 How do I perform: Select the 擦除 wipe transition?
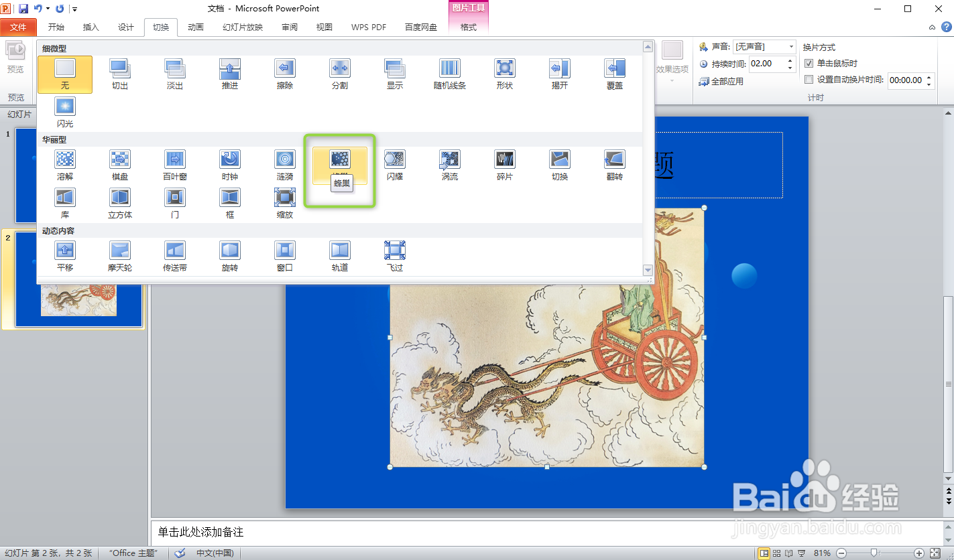[285, 74]
